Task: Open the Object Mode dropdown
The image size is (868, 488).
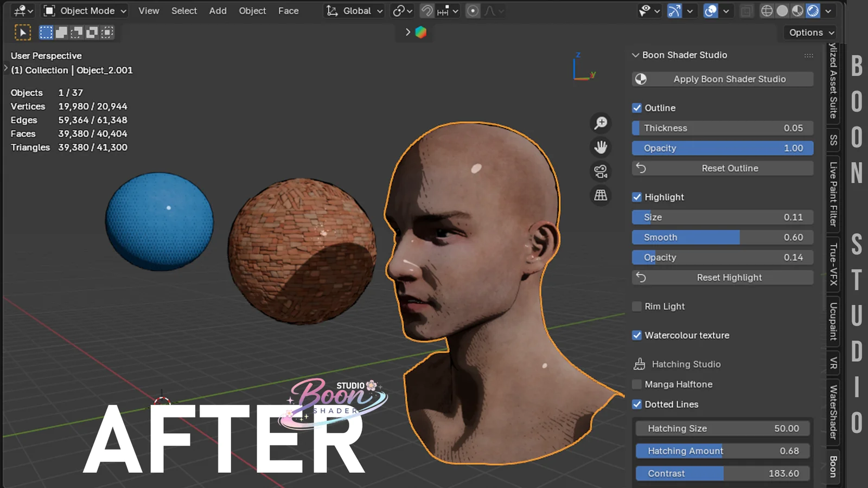Action: point(84,11)
